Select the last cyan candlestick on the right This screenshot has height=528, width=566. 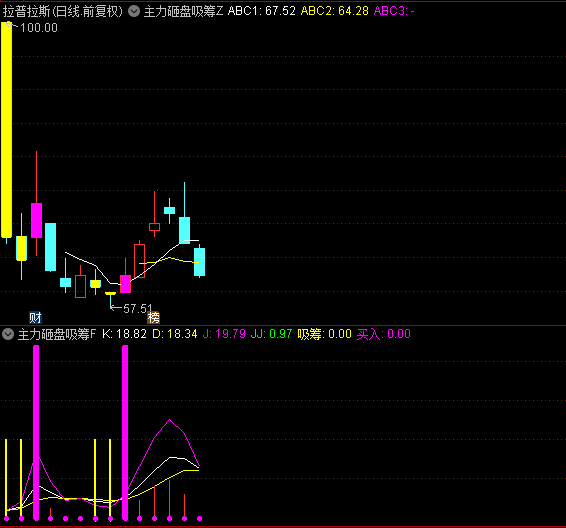(199, 262)
